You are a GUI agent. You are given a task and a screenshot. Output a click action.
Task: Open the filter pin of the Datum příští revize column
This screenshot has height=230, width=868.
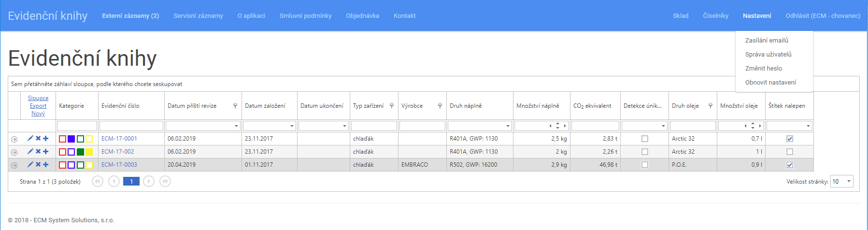[x=235, y=105]
